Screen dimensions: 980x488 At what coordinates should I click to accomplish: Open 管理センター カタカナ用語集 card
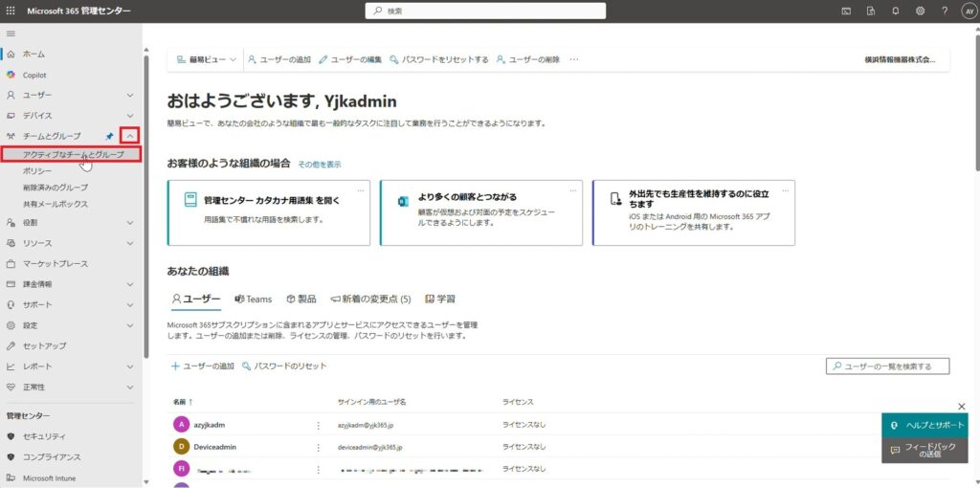coord(269,212)
